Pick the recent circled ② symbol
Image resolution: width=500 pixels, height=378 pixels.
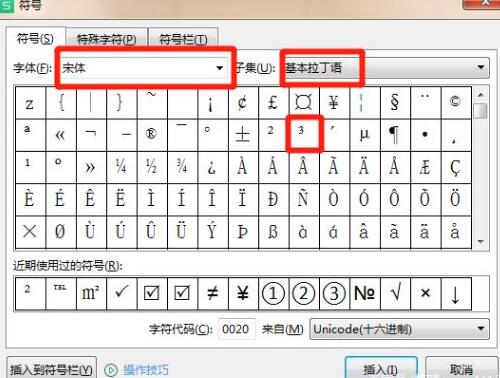(x=304, y=293)
